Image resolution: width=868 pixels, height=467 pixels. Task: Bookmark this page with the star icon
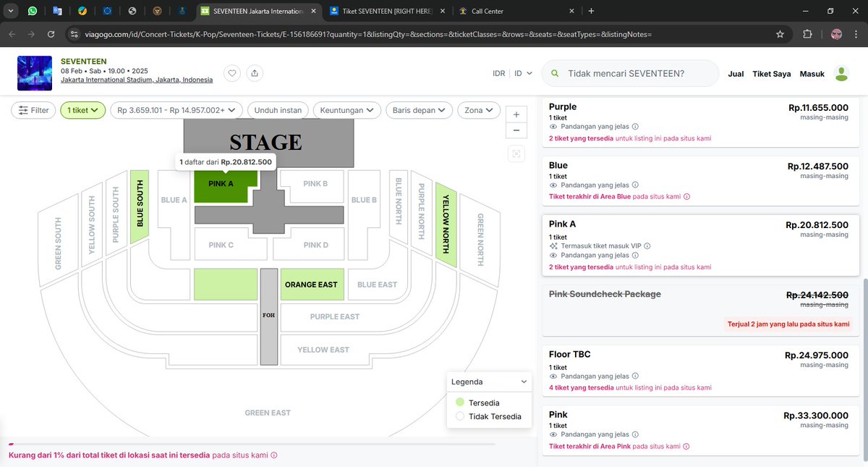tap(780, 34)
